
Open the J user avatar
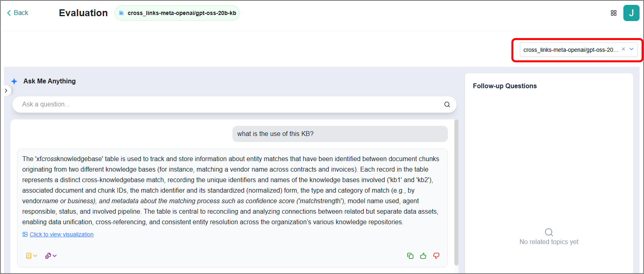[x=631, y=13]
